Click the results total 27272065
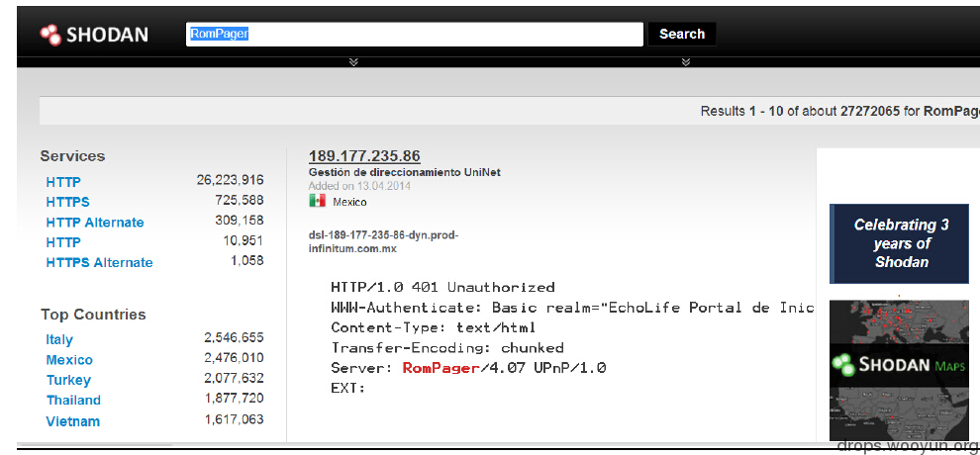 (870, 111)
